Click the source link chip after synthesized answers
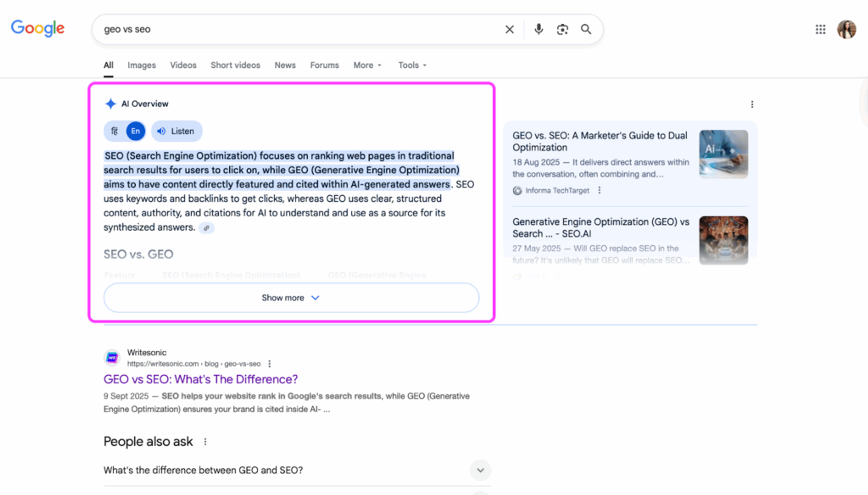The image size is (868, 495). click(x=207, y=228)
